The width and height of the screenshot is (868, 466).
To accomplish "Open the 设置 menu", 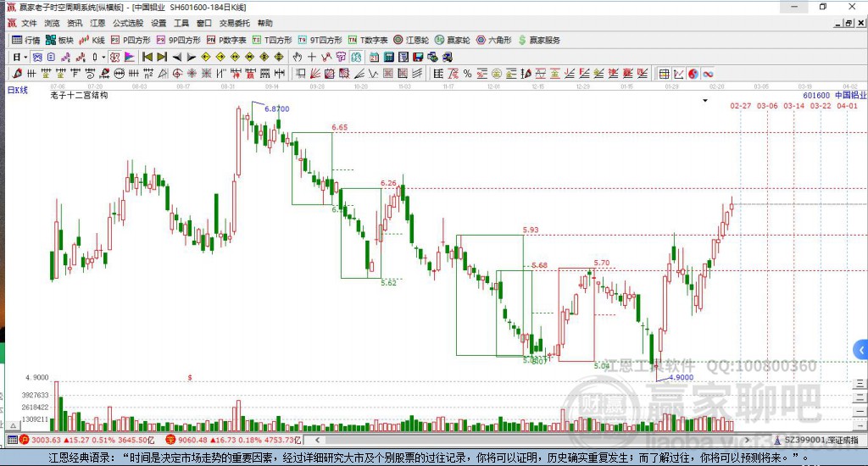I will 159,23.
